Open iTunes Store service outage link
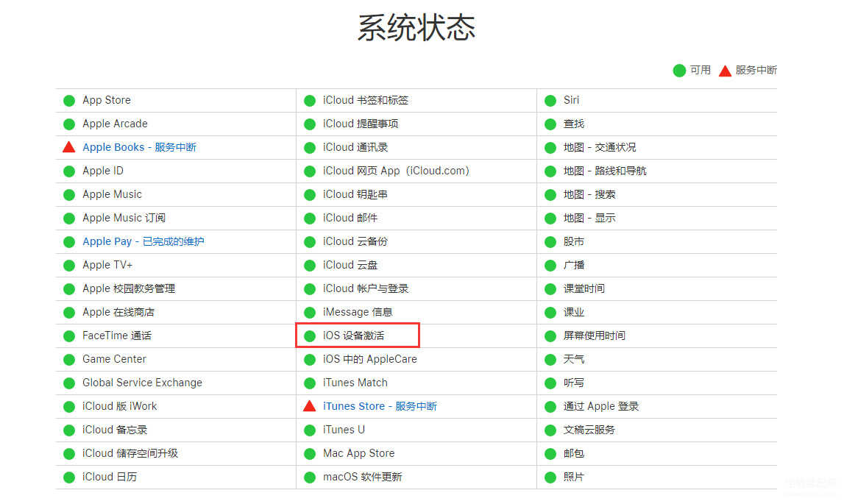 pos(380,407)
